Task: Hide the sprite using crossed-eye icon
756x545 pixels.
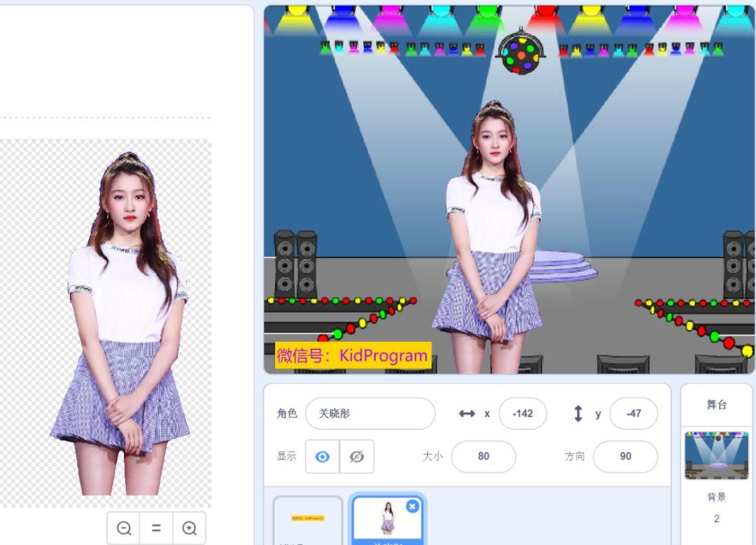Action: click(356, 457)
